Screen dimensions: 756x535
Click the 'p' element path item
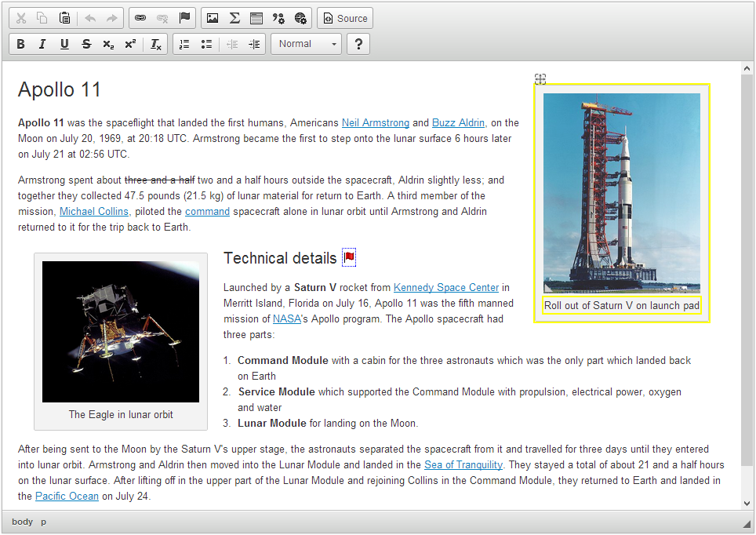coord(43,522)
